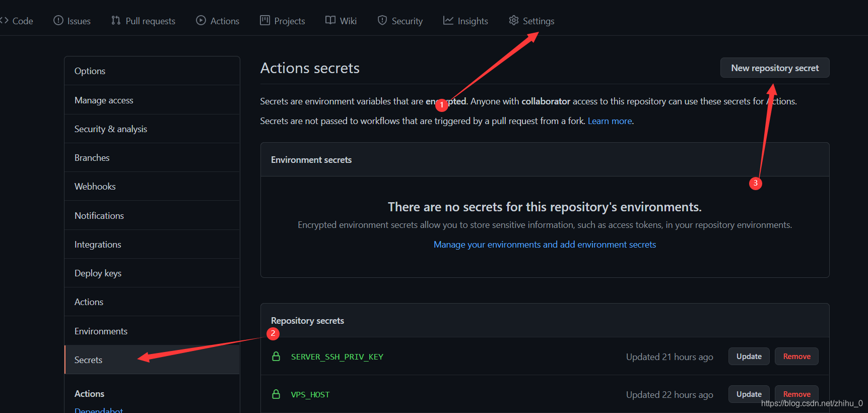Click the Issues circle icon in navigation
This screenshot has width=868, height=413.
click(58, 21)
